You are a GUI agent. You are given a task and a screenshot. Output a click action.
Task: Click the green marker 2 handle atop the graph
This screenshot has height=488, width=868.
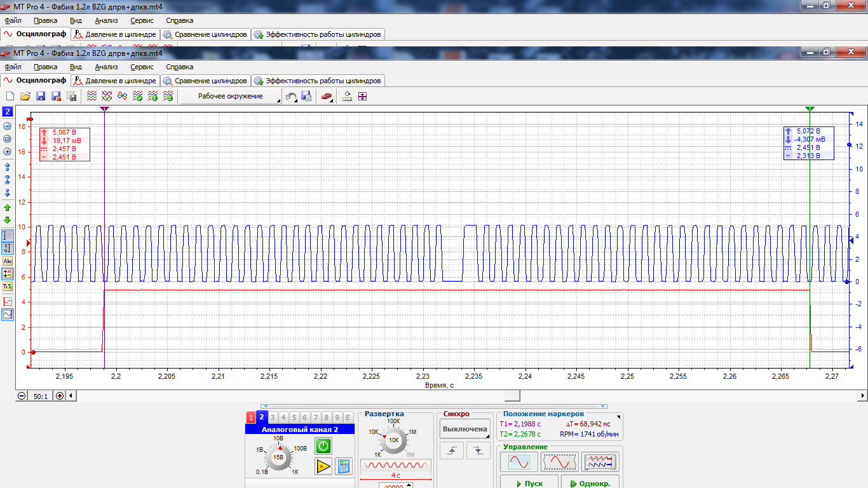[x=810, y=109]
